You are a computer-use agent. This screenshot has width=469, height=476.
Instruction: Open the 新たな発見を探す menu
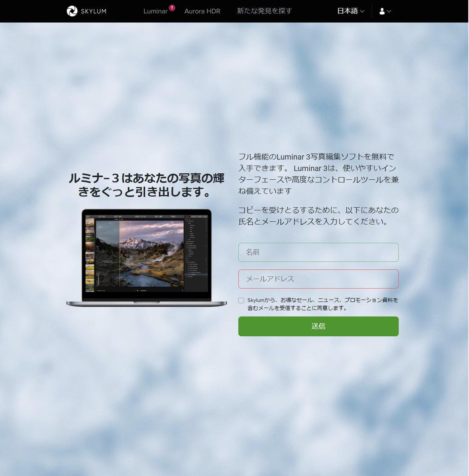click(264, 11)
